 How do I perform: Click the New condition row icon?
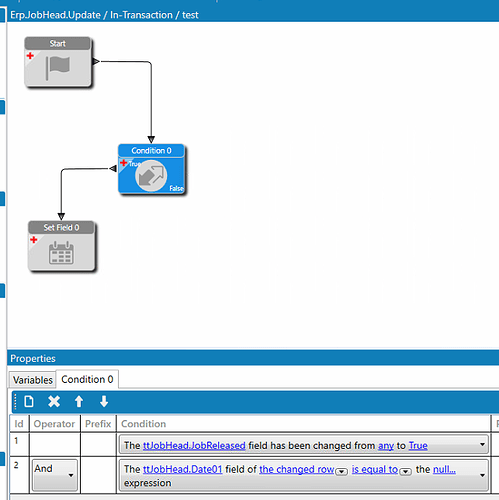click(x=29, y=401)
